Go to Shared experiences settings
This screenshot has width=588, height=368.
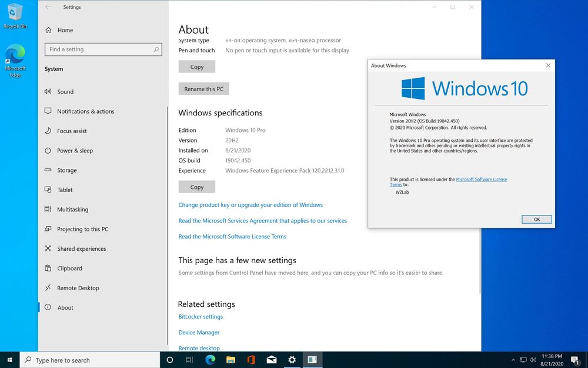[x=81, y=248]
